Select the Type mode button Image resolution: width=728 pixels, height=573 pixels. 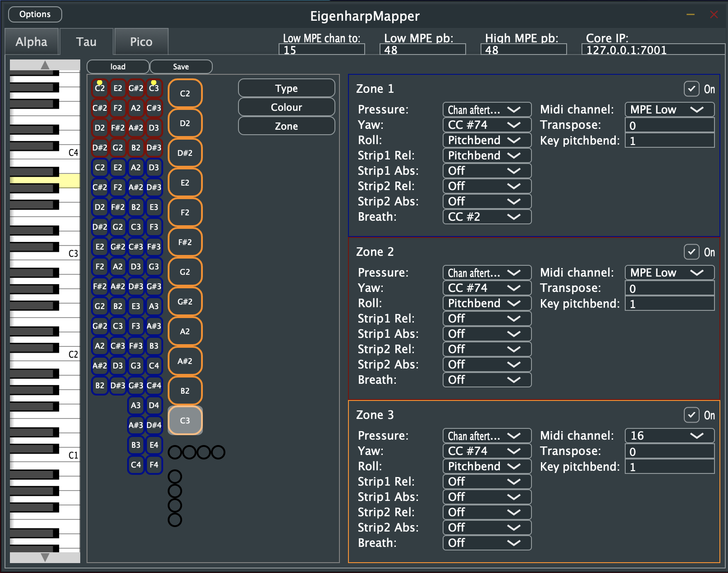coord(287,88)
